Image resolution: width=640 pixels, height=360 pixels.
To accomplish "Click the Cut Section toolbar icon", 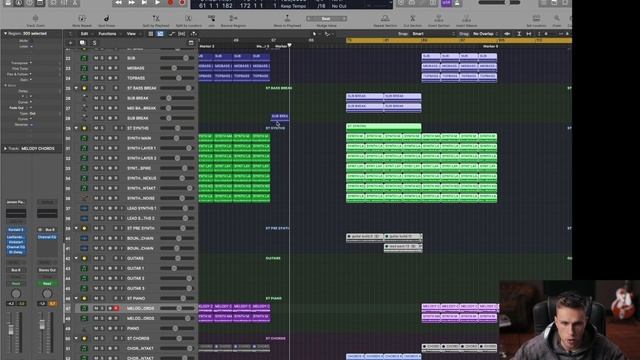I will [x=413, y=19].
